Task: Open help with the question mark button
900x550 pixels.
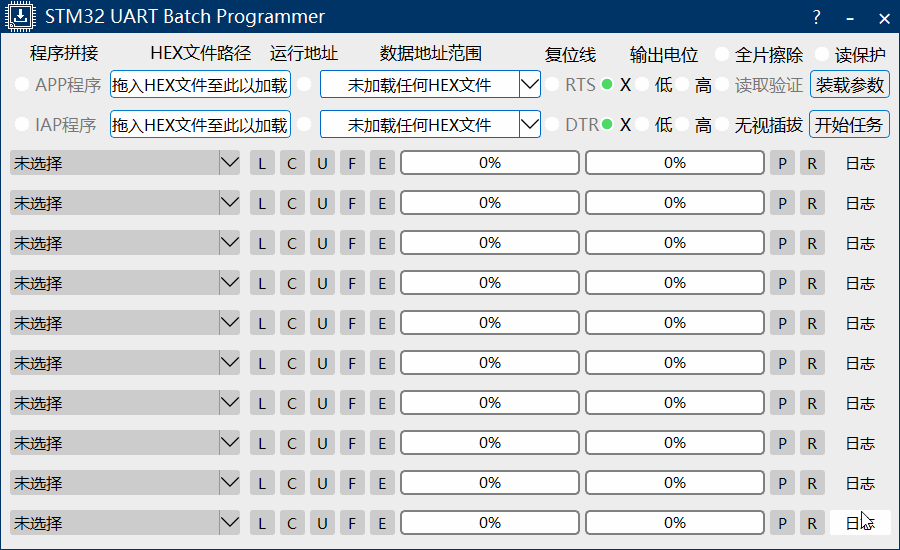Action: pyautogui.click(x=816, y=17)
